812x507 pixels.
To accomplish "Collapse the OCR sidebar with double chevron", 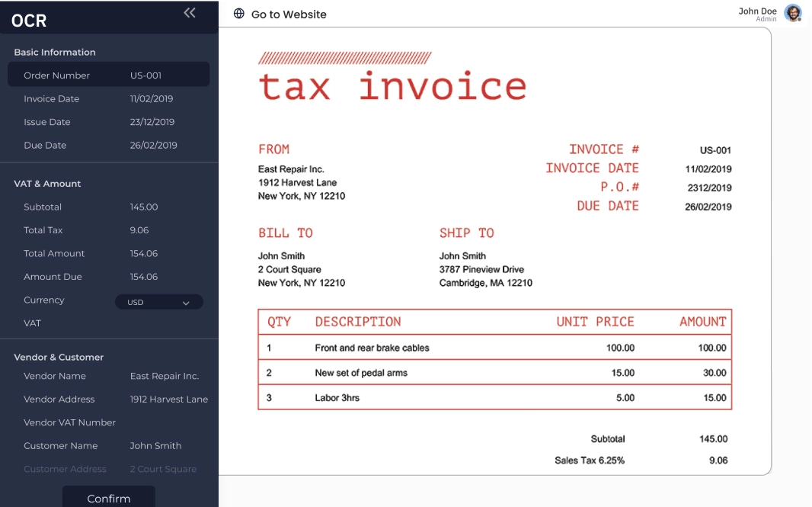I will (x=190, y=12).
